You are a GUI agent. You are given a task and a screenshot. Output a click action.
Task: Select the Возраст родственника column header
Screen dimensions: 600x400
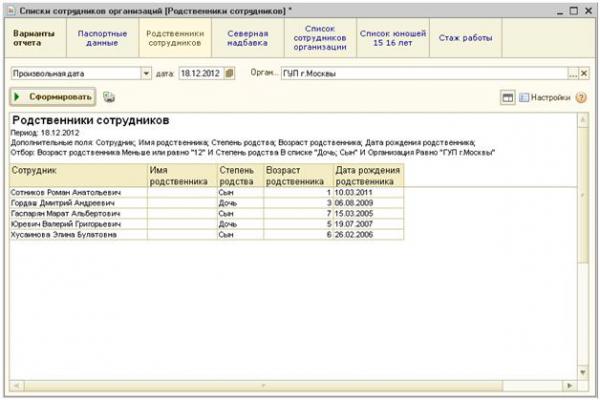pos(298,175)
